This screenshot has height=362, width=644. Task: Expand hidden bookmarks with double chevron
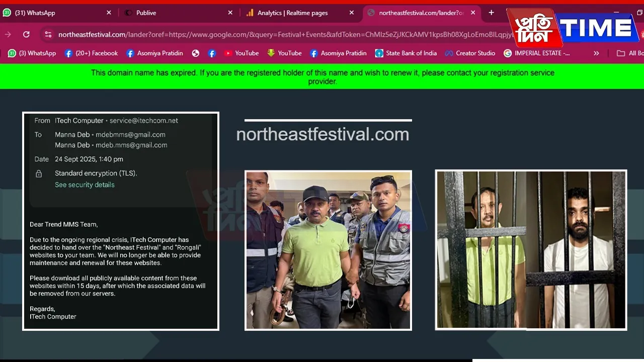coord(596,53)
